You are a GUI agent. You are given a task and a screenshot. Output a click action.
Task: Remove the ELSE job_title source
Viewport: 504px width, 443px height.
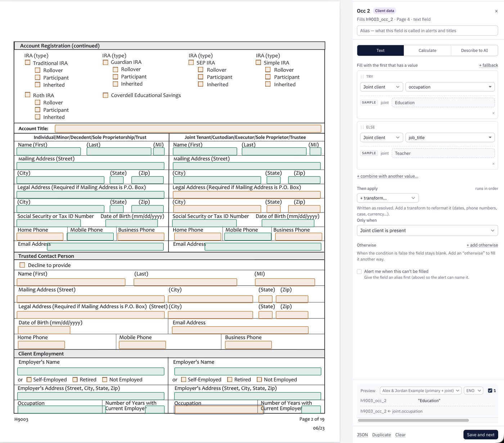tap(493, 164)
